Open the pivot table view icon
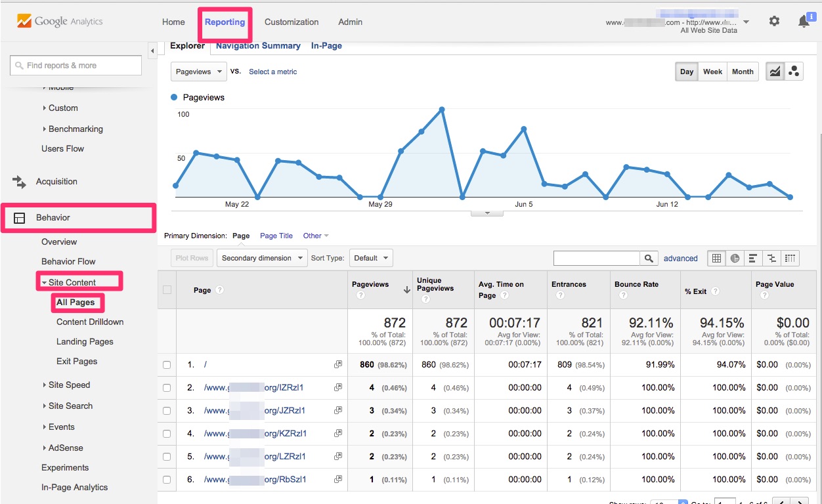This screenshot has height=504, width=822. [x=790, y=258]
